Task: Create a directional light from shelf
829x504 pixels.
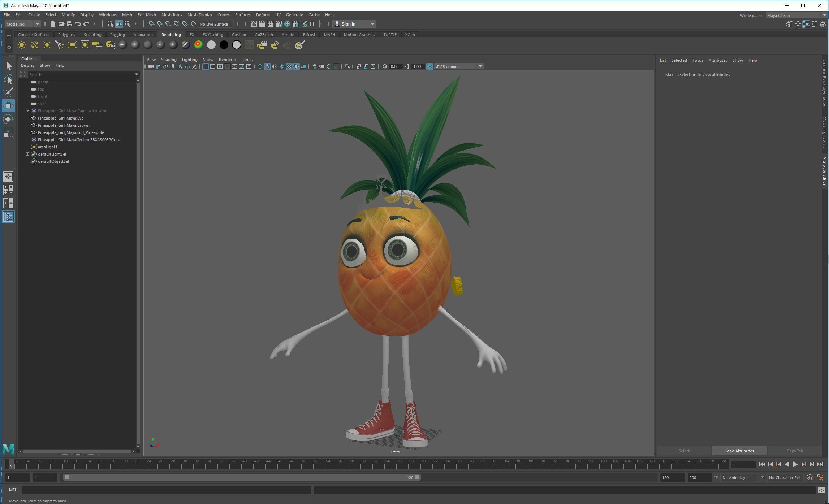Action: 34,45
